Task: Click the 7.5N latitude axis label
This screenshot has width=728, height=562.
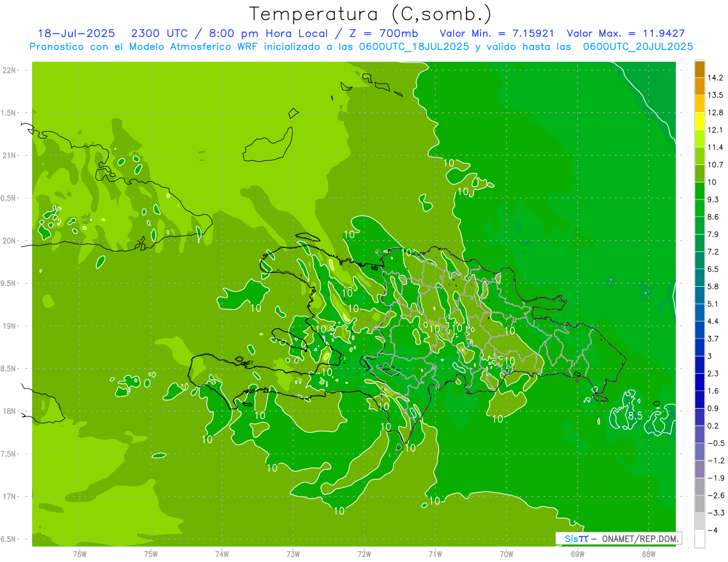Action: click(9, 454)
